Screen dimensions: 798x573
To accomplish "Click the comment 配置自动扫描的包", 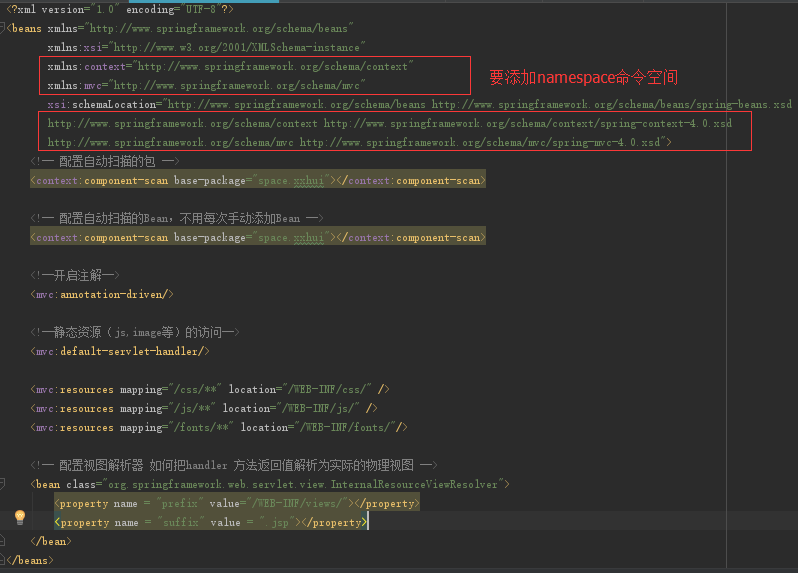I will click(105, 161).
